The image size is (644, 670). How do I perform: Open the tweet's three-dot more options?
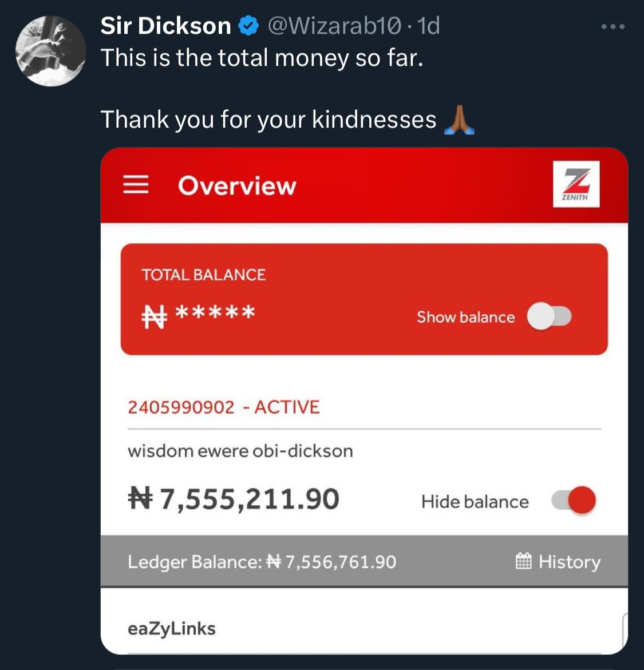click(613, 27)
